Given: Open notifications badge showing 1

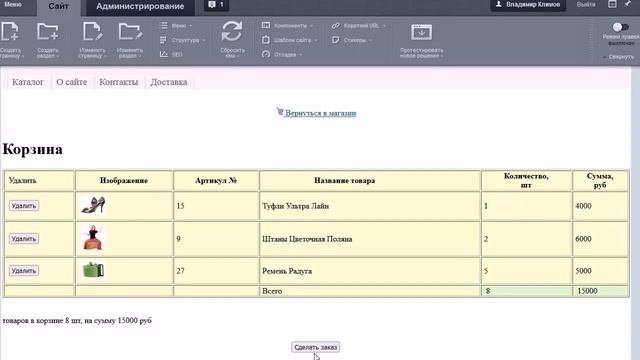Looking at the screenshot, I should click(x=216, y=5).
